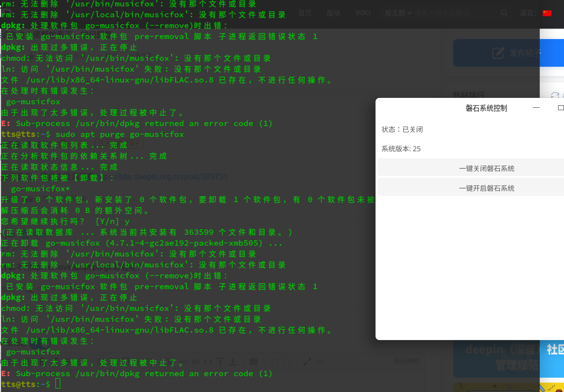Click the 系统版本: 25 text
Viewport: 564px width, 392px height.
click(401, 149)
